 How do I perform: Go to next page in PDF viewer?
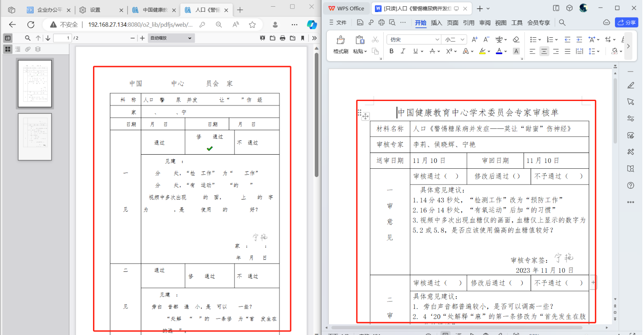[48, 38]
